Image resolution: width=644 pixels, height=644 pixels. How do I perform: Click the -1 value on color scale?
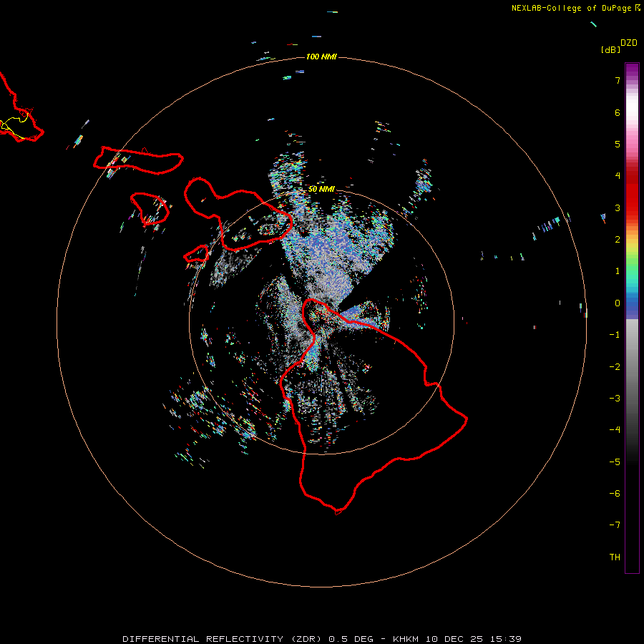(x=615, y=335)
